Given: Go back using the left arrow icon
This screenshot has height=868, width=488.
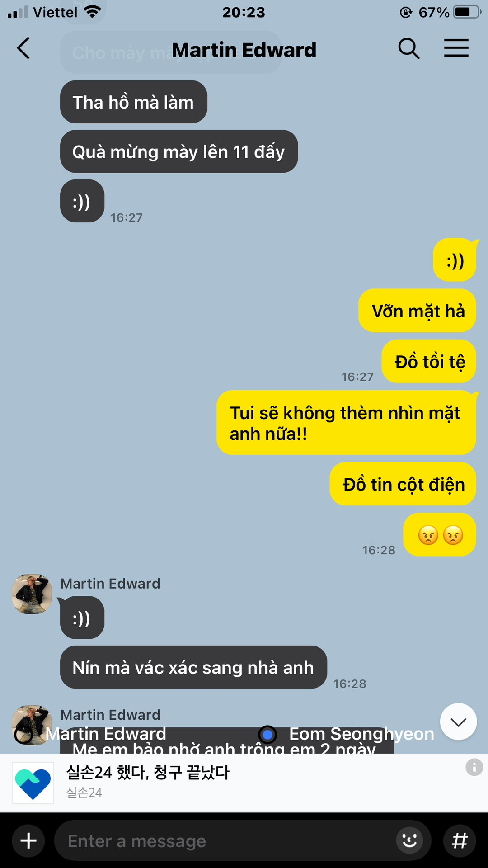Looking at the screenshot, I should click(23, 48).
